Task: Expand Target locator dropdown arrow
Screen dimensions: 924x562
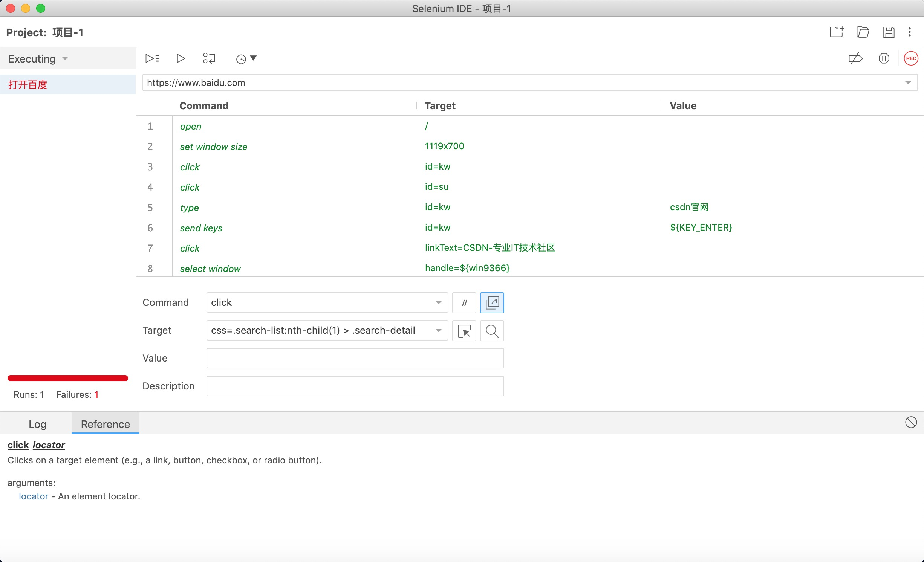Action: [439, 331]
